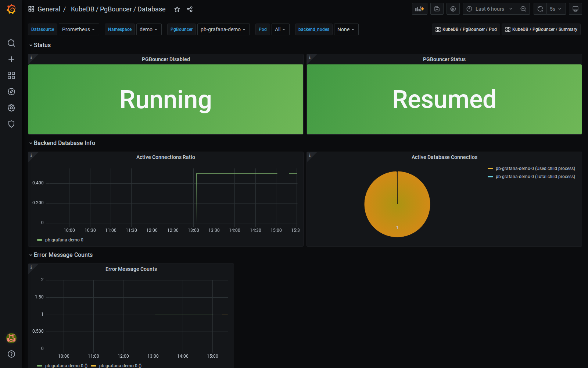Open the demo namespace dropdown
This screenshot has width=588, height=368.
pos(149,29)
